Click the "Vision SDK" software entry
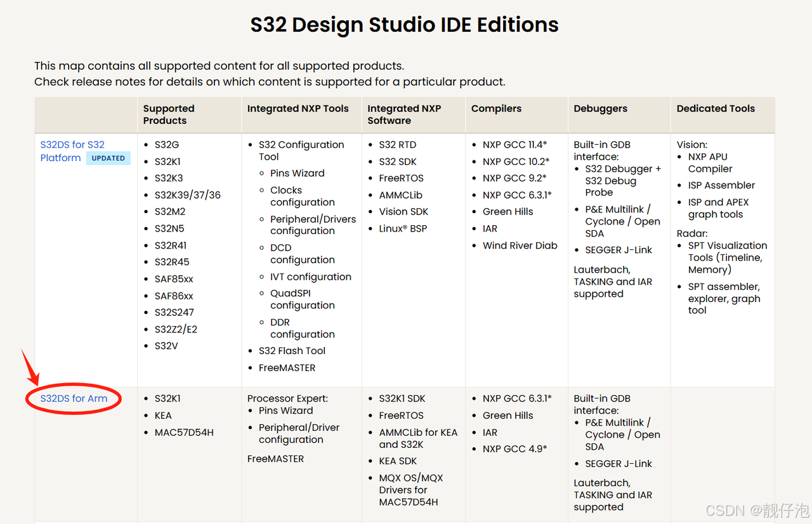The height and width of the screenshot is (524, 812). [403, 211]
